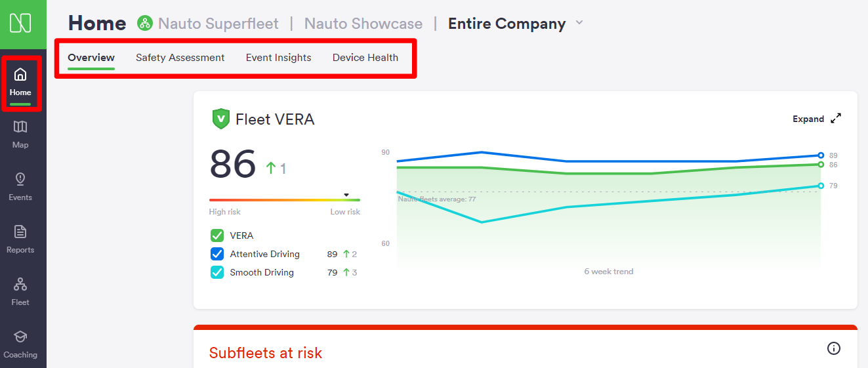Open the Reports document icon

pos(20,232)
